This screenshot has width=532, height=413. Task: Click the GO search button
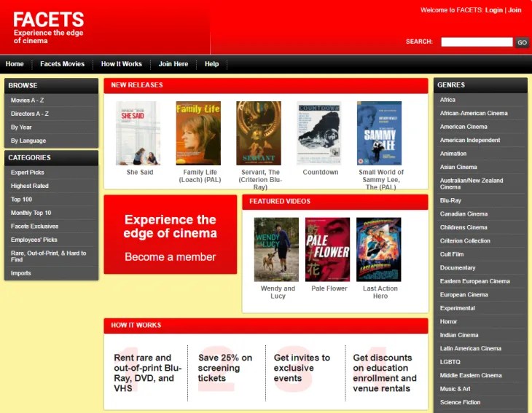(522, 42)
